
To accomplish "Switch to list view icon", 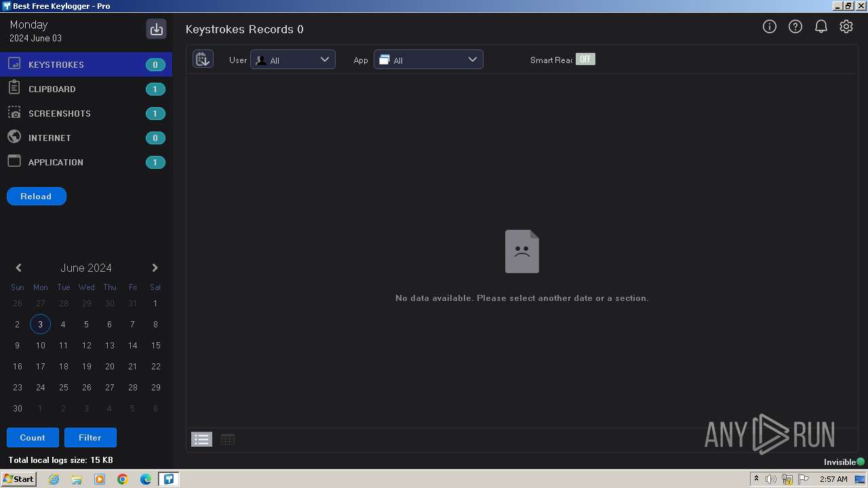I will (201, 439).
